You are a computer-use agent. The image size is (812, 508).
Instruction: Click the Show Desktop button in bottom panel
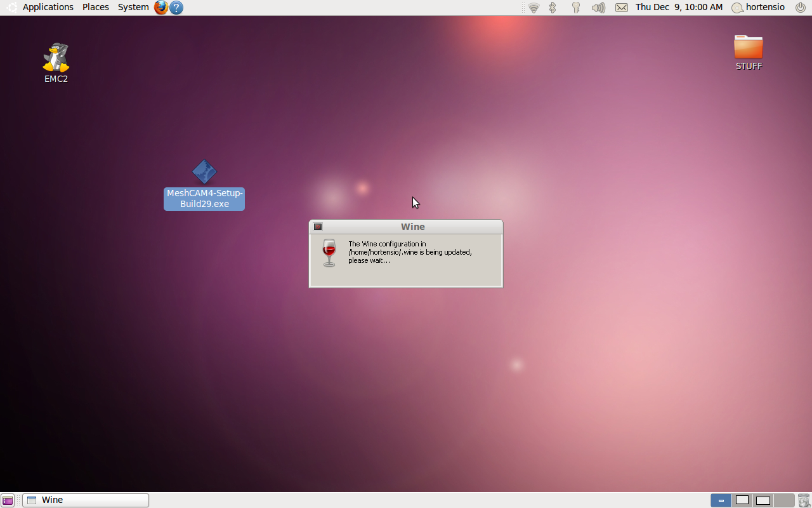click(x=8, y=500)
